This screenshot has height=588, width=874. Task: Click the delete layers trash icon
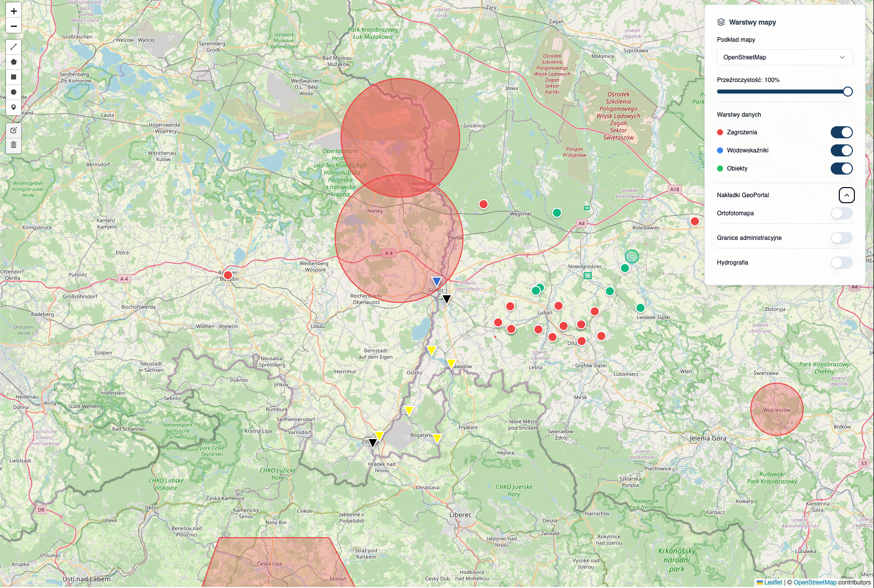click(14, 145)
